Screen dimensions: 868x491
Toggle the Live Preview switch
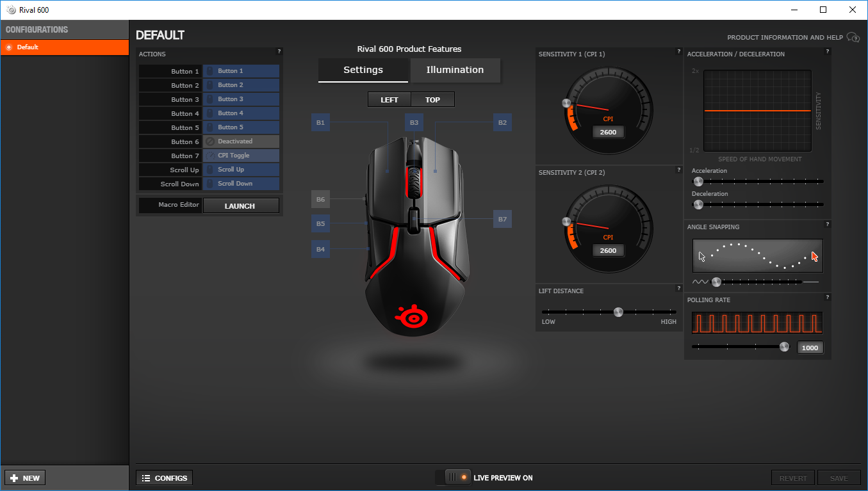[453, 478]
